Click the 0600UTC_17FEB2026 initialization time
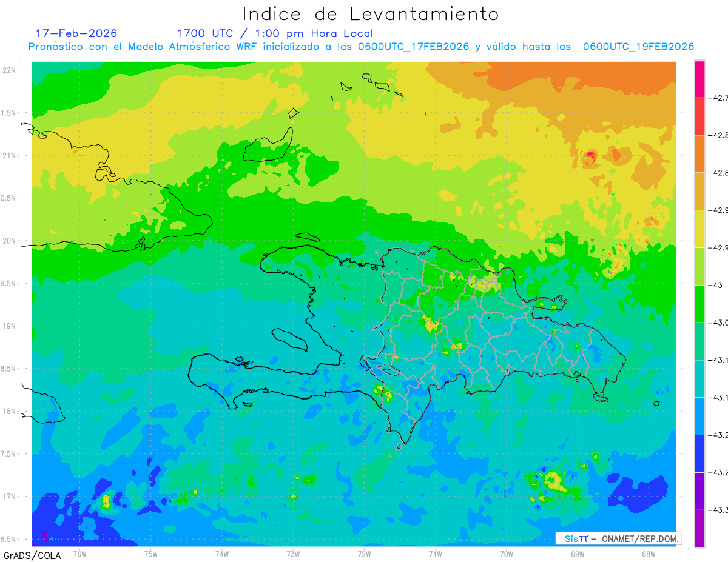This screenshot has height=562, width=728. (414, 47)
